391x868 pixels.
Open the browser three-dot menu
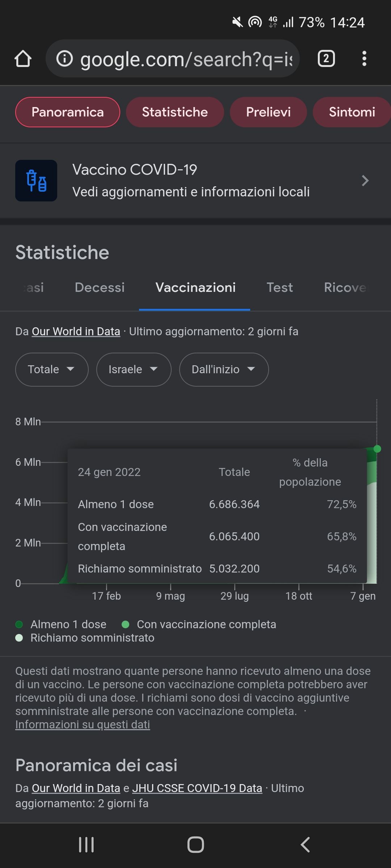point(364,59)
